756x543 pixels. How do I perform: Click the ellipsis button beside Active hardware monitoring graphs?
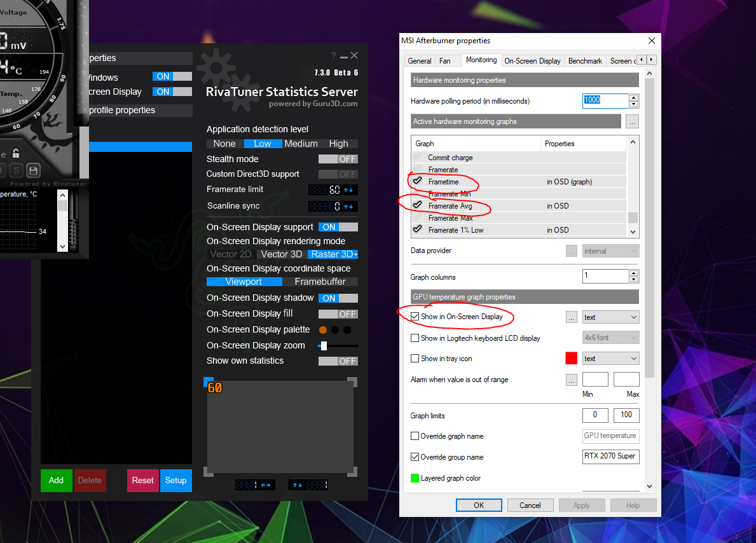coord(632,121)
